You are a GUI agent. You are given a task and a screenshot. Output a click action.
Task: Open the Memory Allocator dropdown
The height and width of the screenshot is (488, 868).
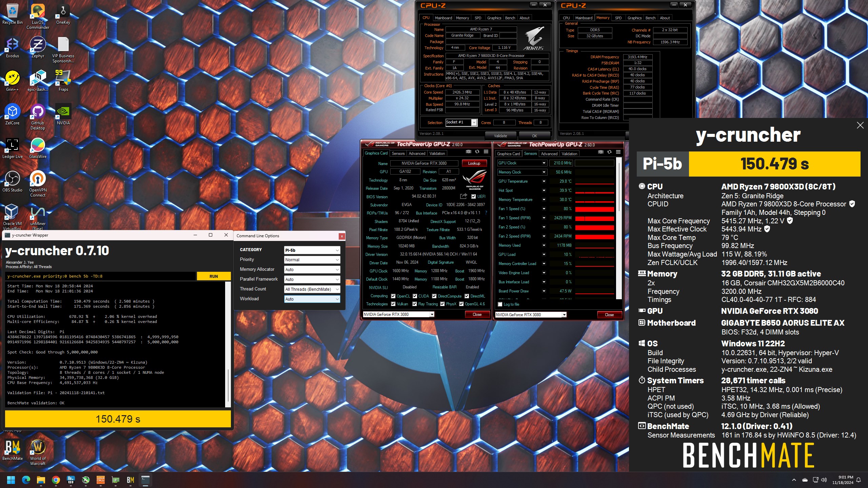click(x=312, y=270)
